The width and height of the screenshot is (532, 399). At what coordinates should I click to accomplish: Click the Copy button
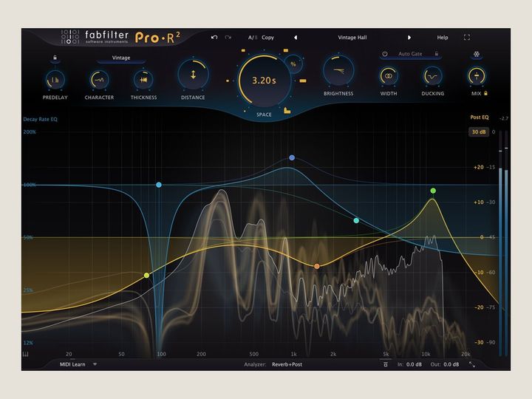[x=267, y=38]
